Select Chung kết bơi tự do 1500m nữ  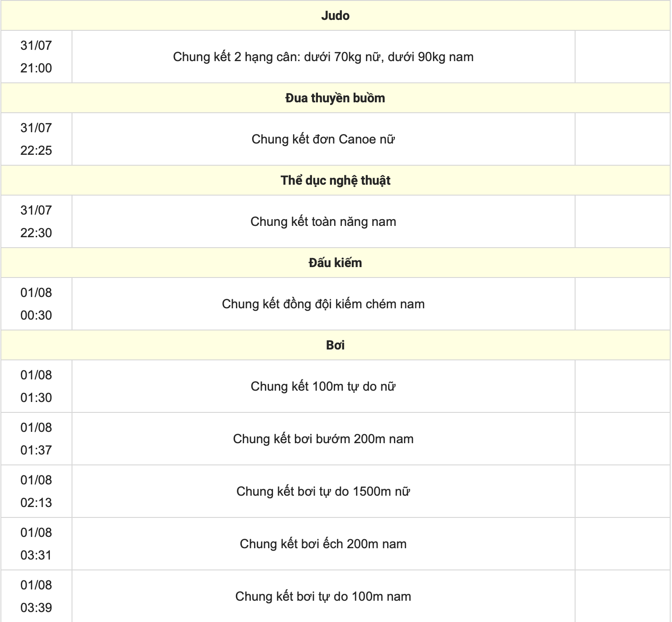pyautogui.click(x=323, y=492)
